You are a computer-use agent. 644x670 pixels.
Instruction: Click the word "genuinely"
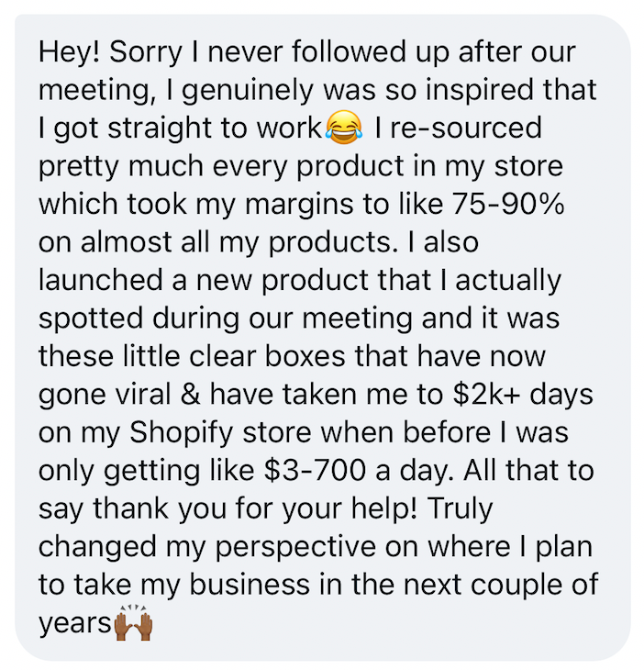[248, 91]
